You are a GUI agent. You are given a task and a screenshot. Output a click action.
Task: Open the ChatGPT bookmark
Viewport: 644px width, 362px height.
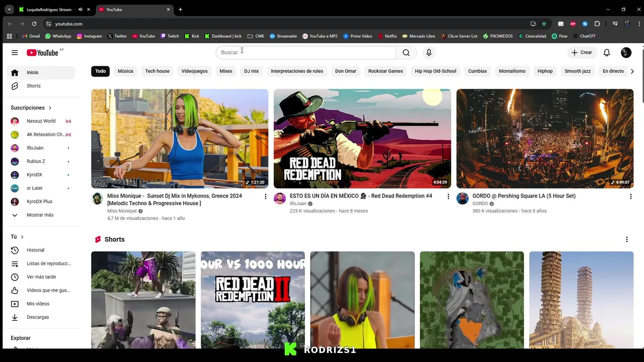coord(584,36)
